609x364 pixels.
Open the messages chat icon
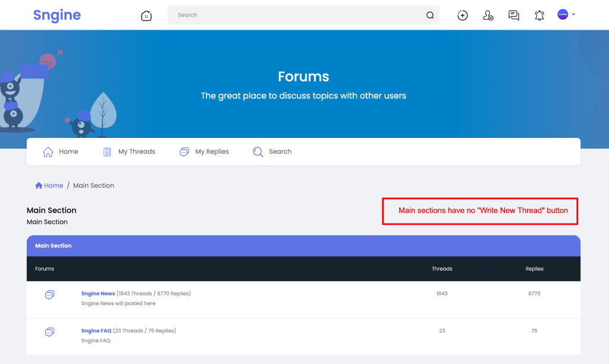(x=514, y=15)
